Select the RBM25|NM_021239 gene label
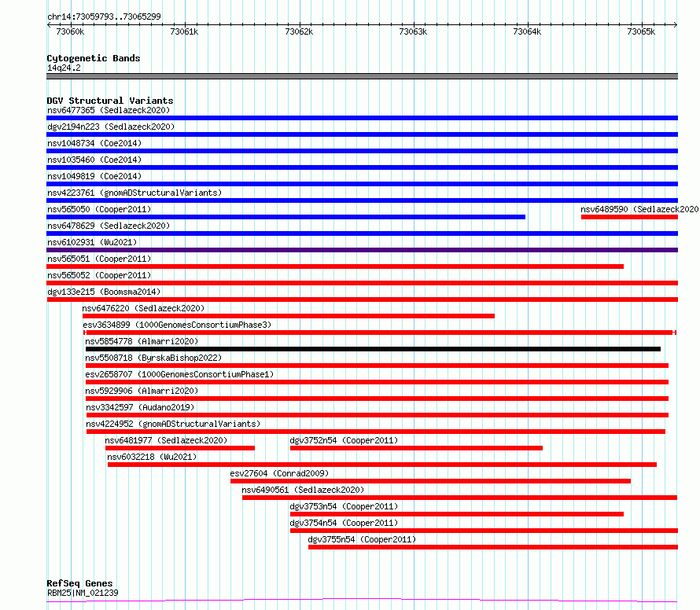Screen dimensions: 700x610 83,593
